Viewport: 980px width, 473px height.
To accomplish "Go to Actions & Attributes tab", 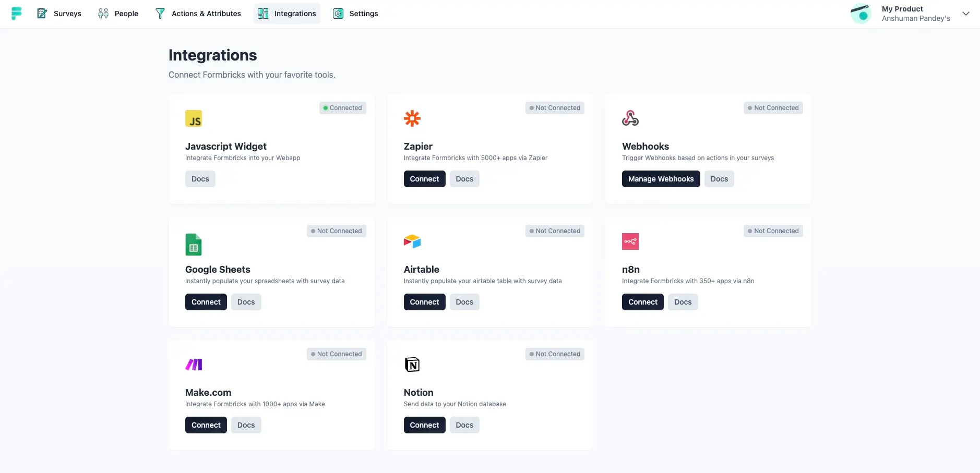I will coord(198,14).
